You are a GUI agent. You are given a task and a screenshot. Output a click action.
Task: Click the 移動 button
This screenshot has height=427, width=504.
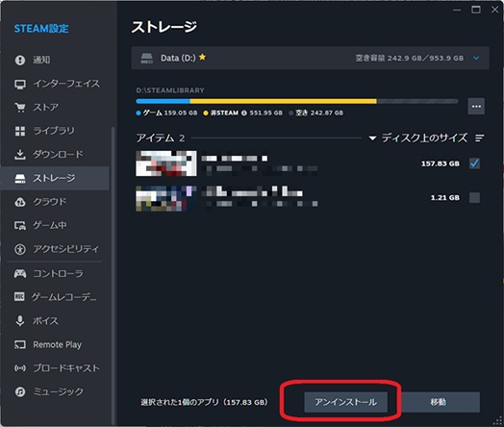coord(439,402)
